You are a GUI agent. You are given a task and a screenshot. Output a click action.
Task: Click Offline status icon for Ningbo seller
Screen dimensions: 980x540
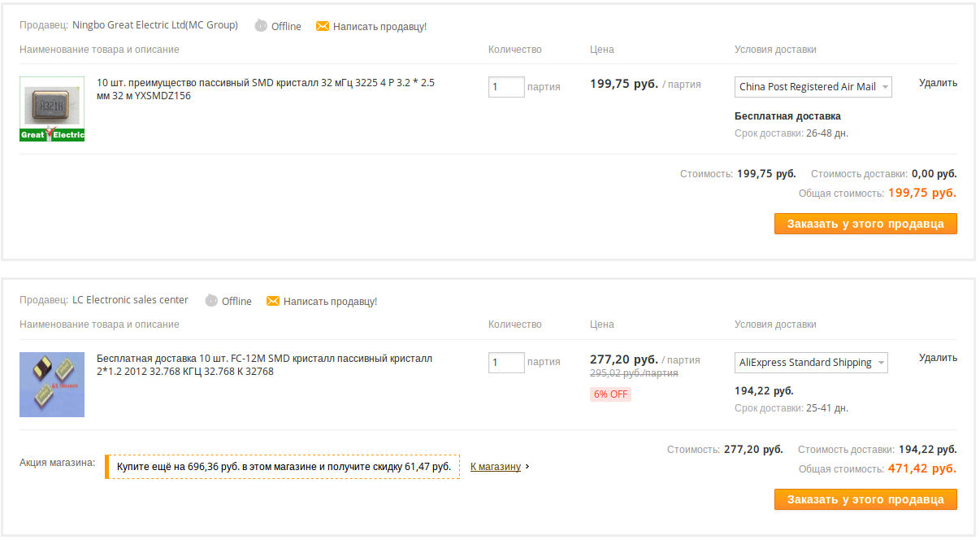click(261, 26)
